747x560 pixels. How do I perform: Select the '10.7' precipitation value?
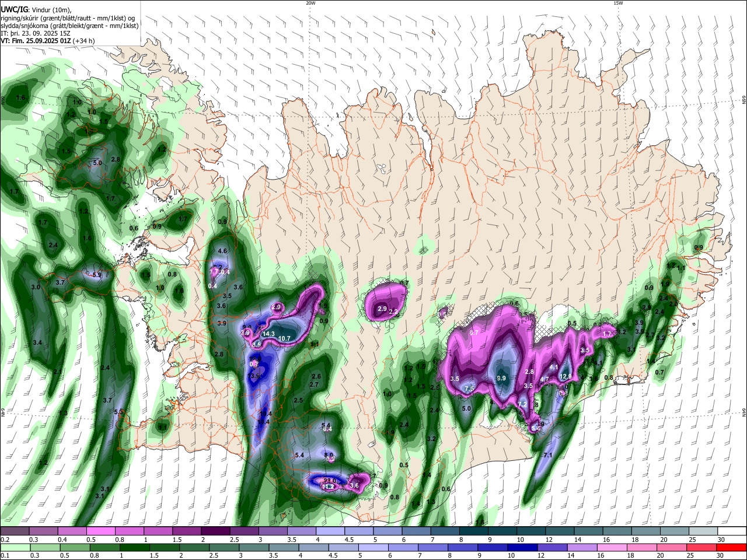284,338
